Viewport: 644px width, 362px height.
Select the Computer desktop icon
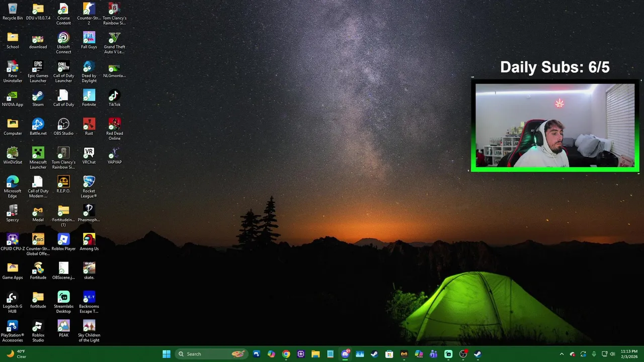13,127
